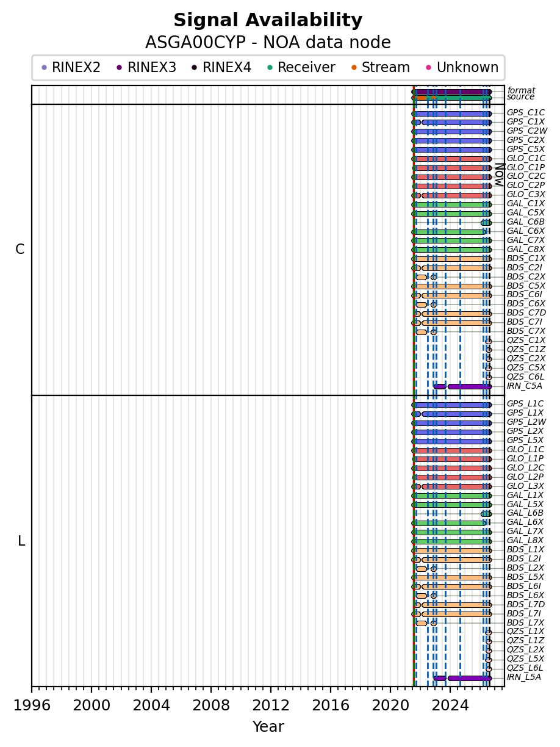Image resolution: width=560 pixels, height=747 pixels.
Task: Click the RINEX2 legend marker dot
Action: coord(44,68)
